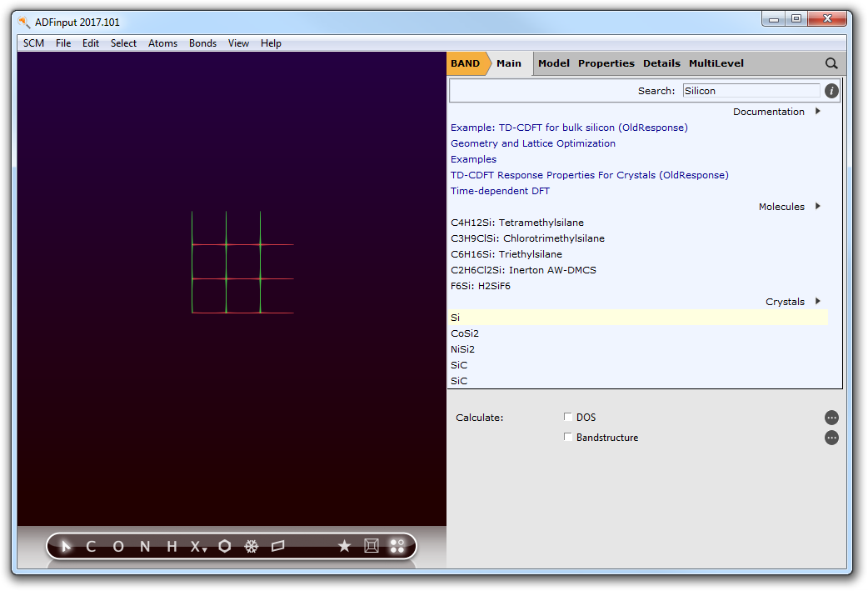
Task: Select the pointer arrow tool
Action: 67,547
